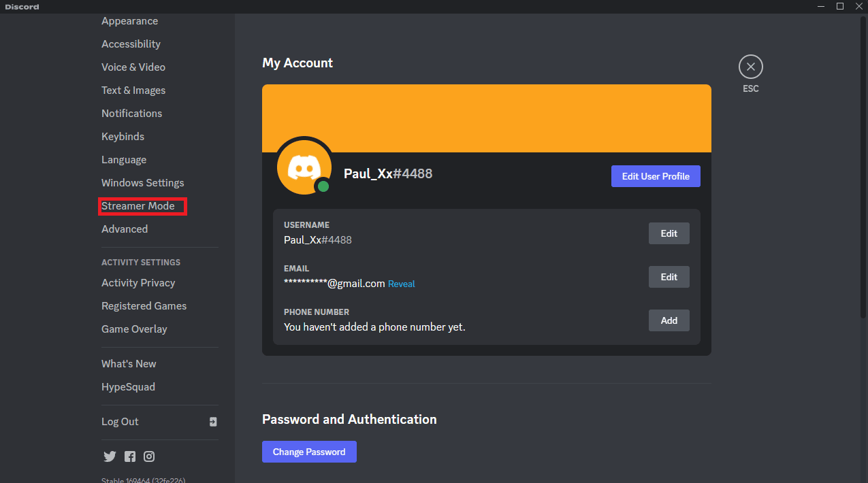
Task: Click Change Password button
Action: [x=309, y=452]
